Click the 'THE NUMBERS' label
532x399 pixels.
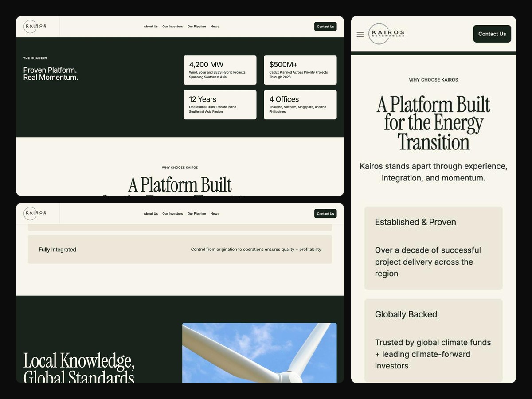[35, 58]
